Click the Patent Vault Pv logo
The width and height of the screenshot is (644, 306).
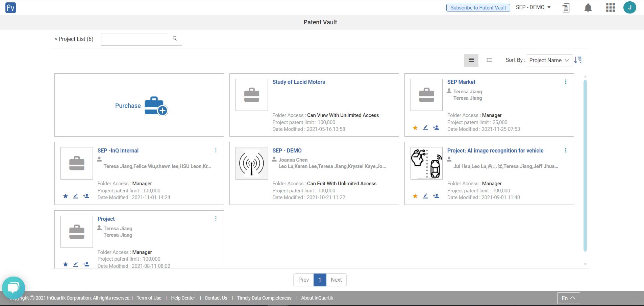(10, 7)
